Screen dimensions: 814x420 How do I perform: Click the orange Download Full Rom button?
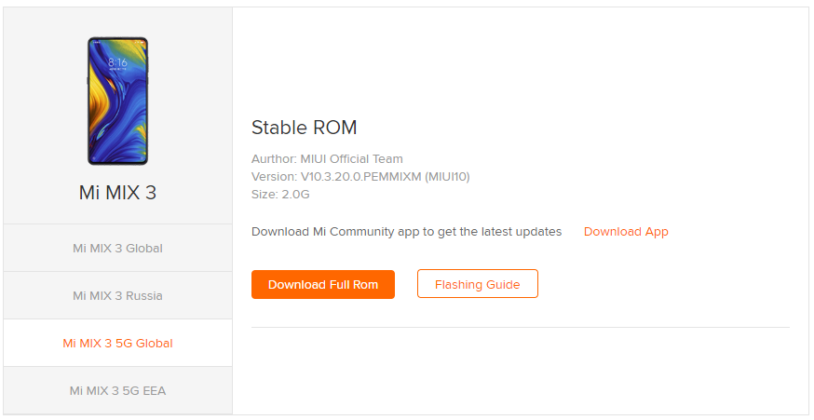coord(323,284)
